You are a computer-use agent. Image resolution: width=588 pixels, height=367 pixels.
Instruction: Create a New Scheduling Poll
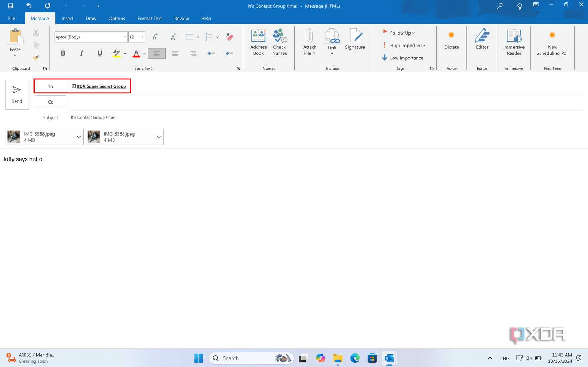tap(552, 42)
